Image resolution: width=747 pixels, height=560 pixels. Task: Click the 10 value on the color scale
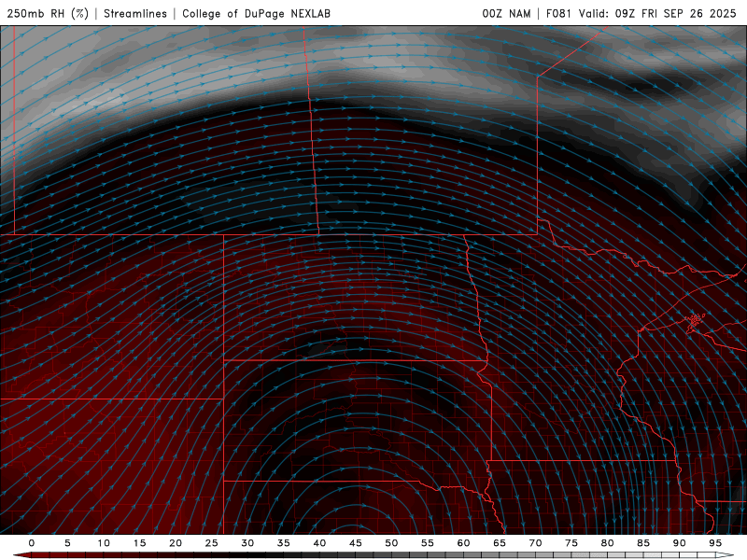tap(104, 543)
